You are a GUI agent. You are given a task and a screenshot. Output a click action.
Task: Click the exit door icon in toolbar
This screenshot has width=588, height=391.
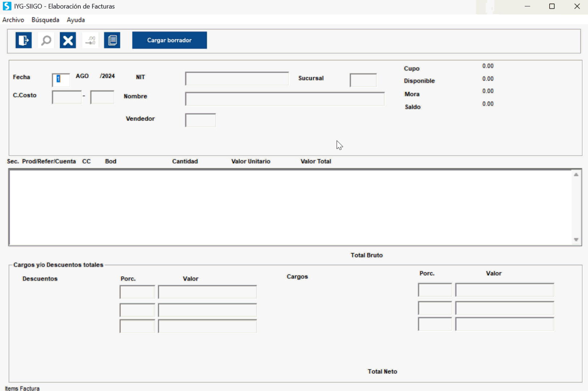(24, 40)
